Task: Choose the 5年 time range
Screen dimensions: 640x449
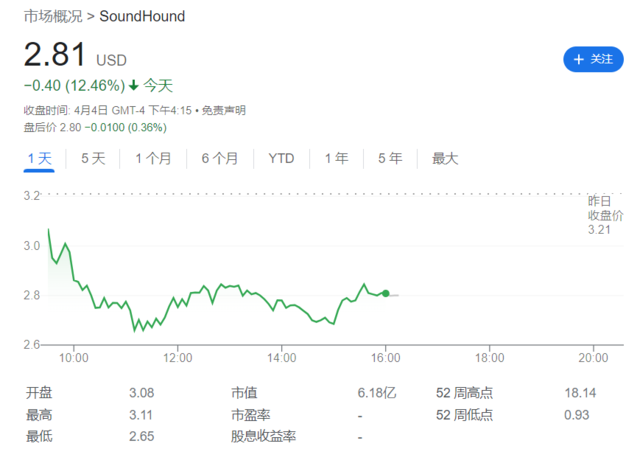Action: (x=389, y=158)
